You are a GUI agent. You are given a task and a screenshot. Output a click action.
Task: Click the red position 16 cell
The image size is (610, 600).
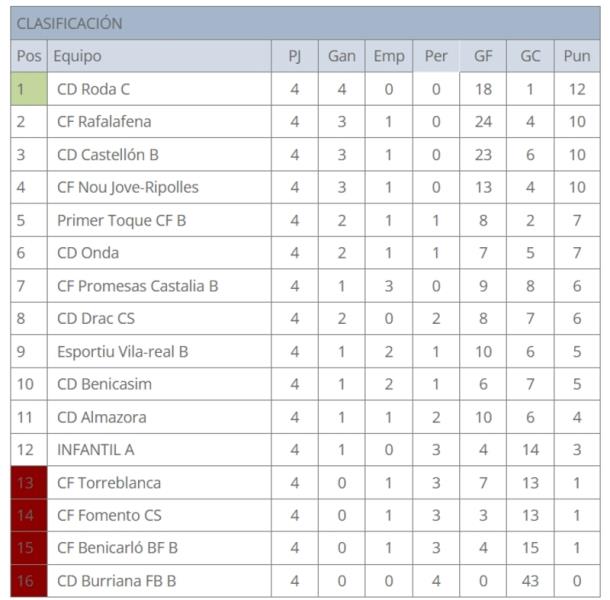[x=28, y=581]
